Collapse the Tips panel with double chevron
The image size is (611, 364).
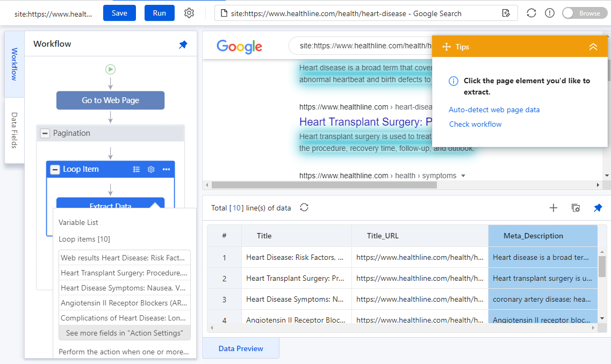point(593,47)
